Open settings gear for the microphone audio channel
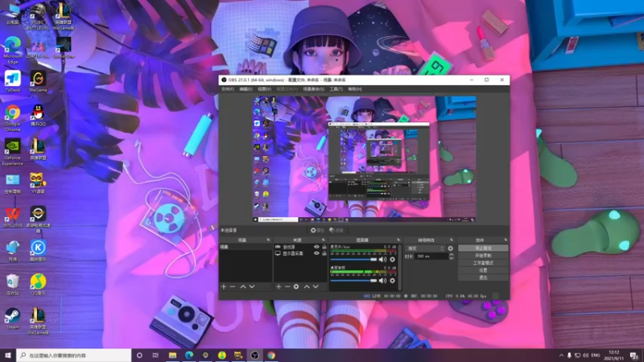Viewport: 644px width, 362px height. coord(392,259)
